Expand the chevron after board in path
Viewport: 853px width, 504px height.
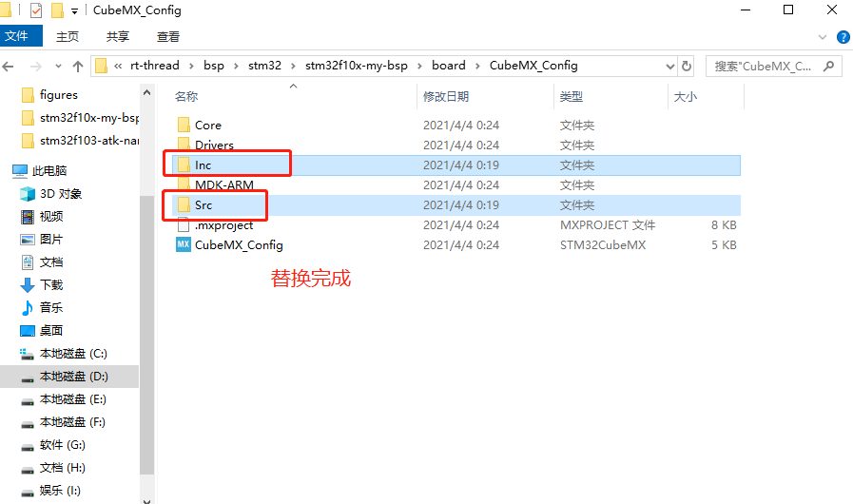coord(477,66)
